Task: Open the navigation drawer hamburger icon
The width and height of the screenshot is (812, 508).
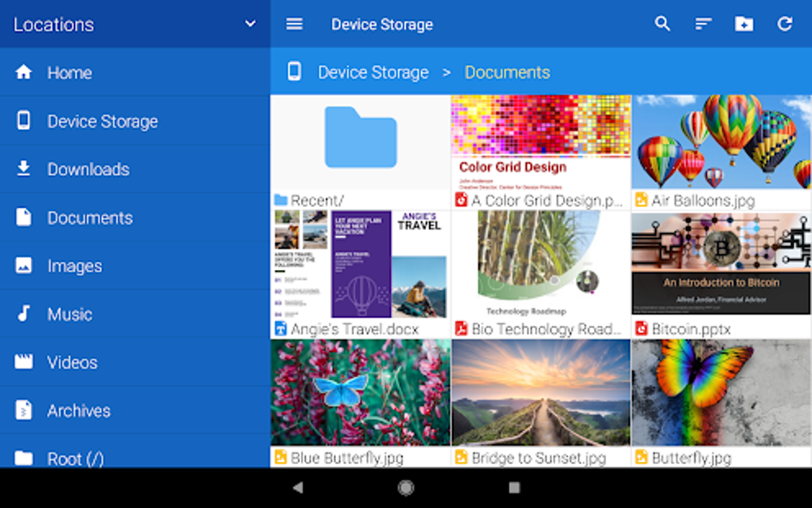Action: click(295, 24)
